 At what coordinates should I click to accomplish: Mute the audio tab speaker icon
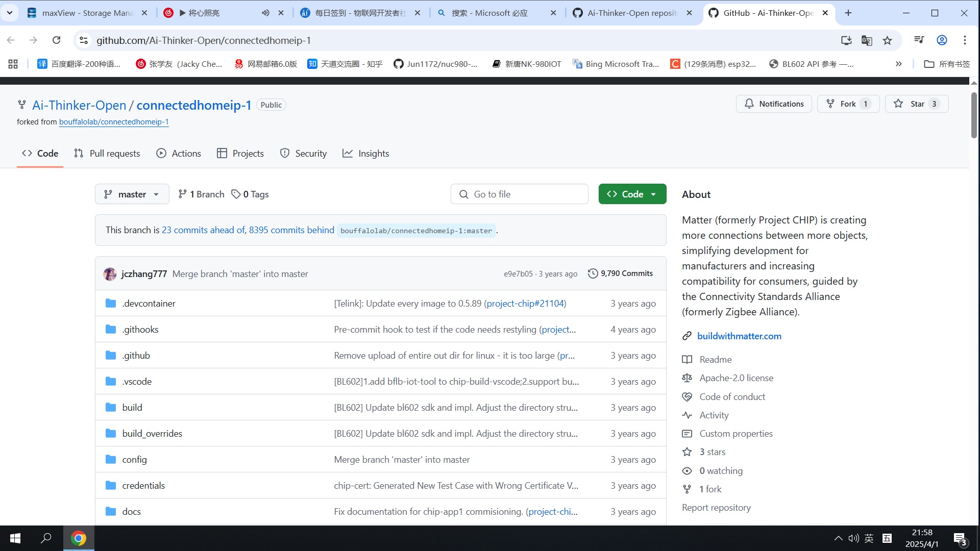click(265, 13)
